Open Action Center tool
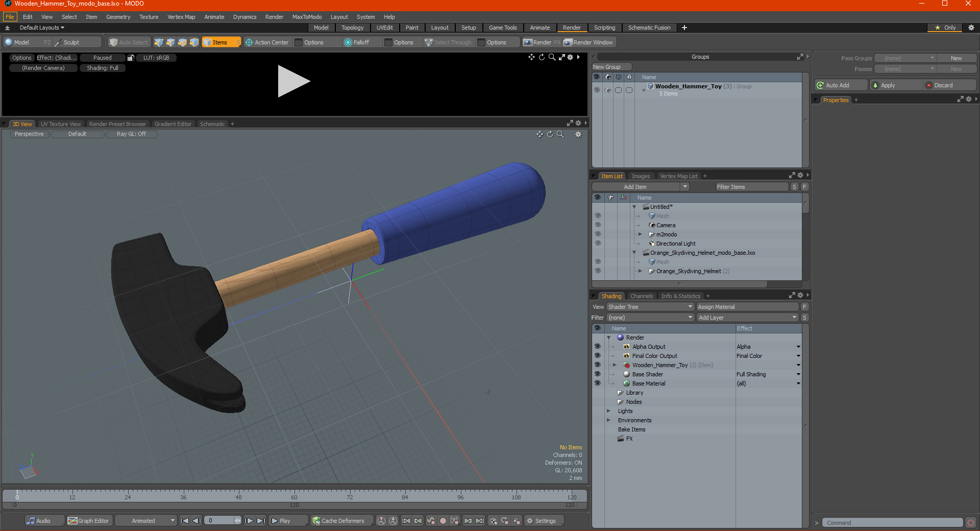The height and width of the screenshot is (531, 980). coord(267,42)
